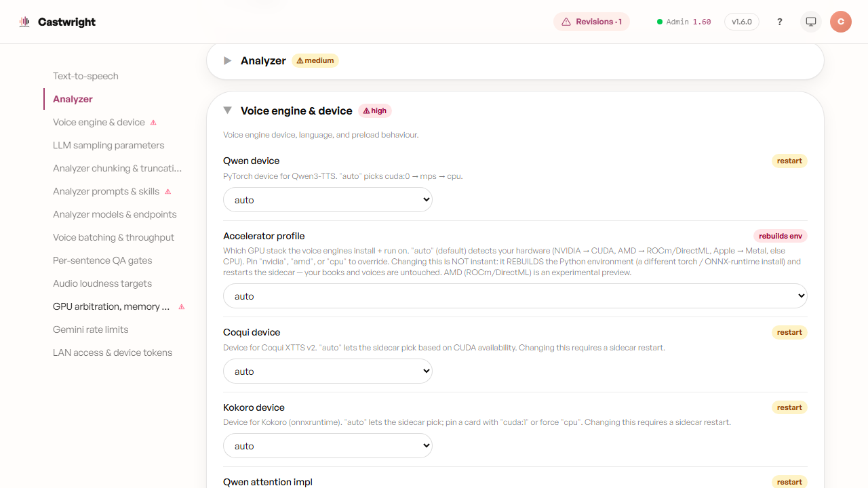Click the text 'Voice engine device, language, and preload behaviour.'

pos(321,135)
